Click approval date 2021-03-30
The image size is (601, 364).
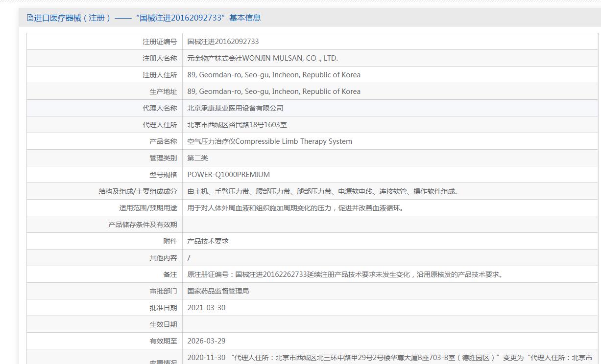tap(206, 308)
